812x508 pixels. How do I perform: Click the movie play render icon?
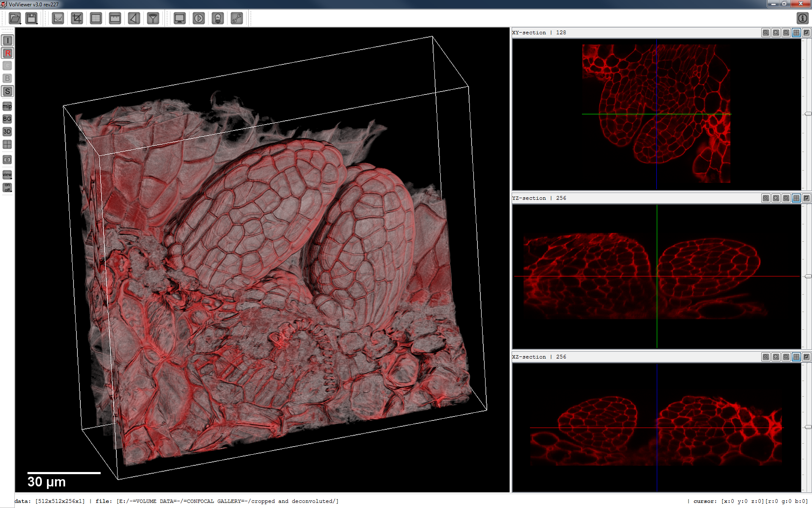coord(199,18)
